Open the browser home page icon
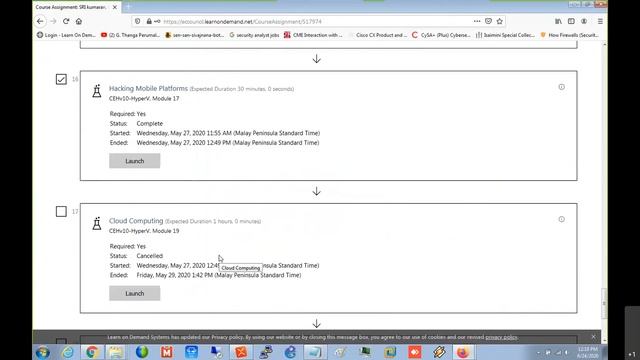The width and height of the screenshot is (640, 360). [x=79, y=21]
